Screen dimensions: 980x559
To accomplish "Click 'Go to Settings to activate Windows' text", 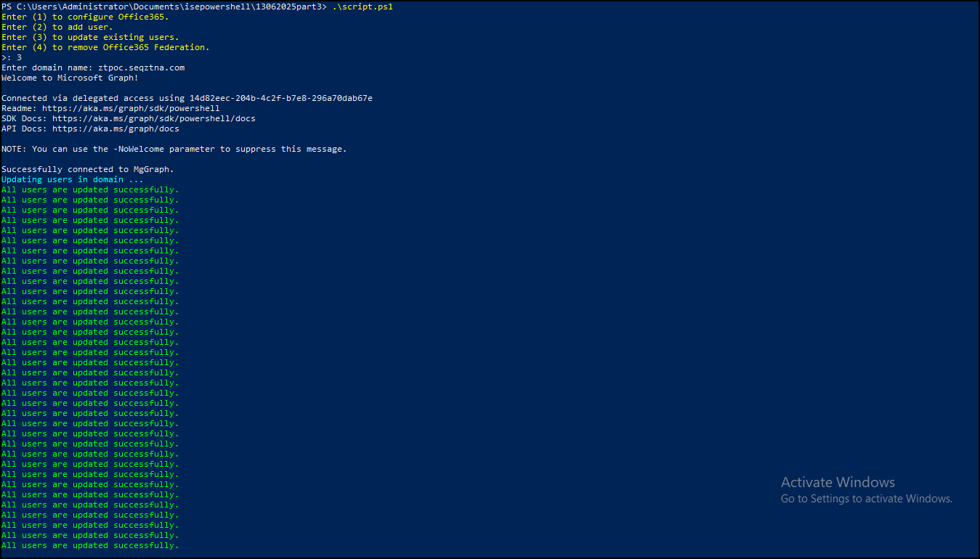I will click(x=866, y=499).
